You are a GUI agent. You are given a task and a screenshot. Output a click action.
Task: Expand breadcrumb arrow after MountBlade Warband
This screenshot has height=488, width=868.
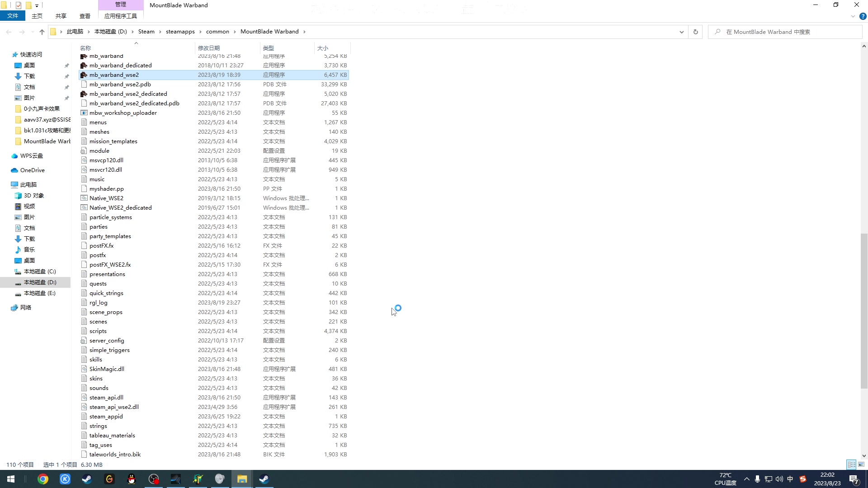point(304,32)
